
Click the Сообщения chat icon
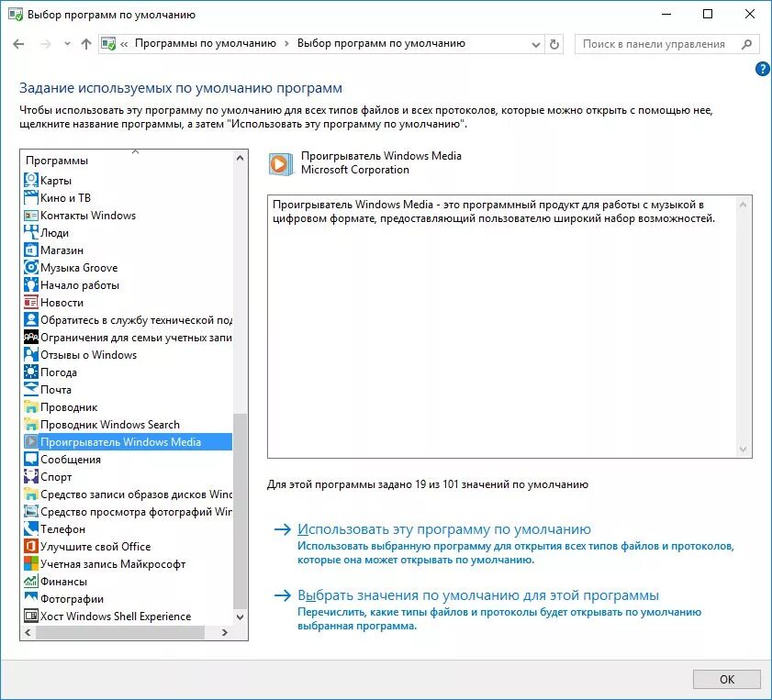coord(30,459)
